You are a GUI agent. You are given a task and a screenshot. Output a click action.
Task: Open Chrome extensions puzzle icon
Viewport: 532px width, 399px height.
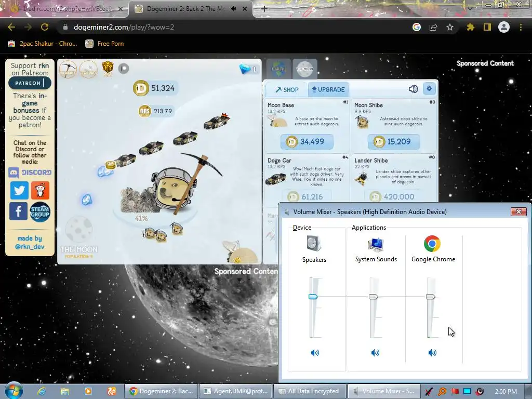[470, 27]
